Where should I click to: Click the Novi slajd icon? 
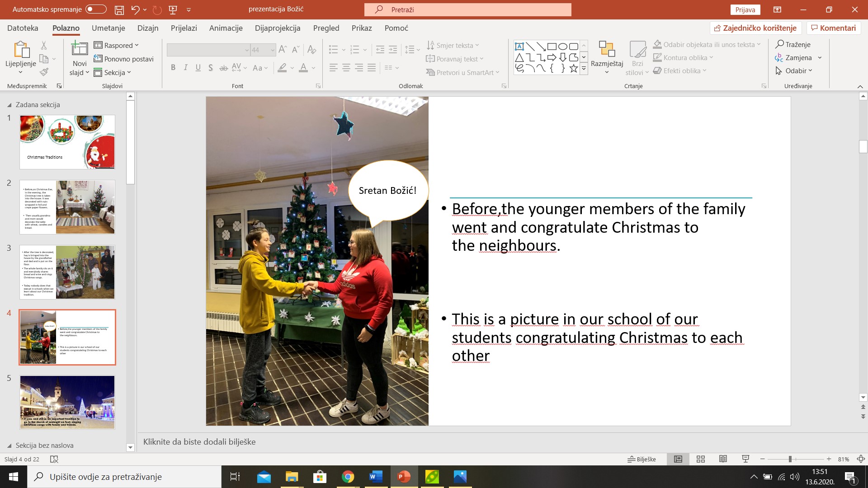point(80,49)
